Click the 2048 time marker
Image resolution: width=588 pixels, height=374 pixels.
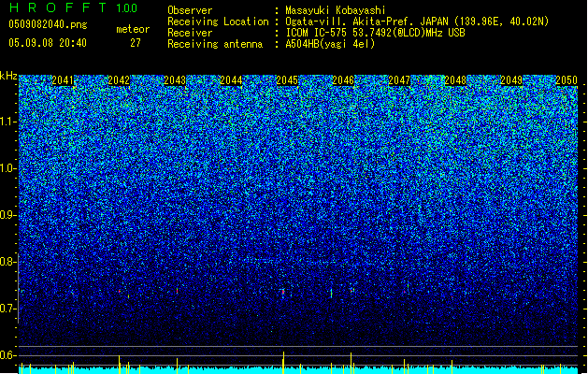point(455,80)
